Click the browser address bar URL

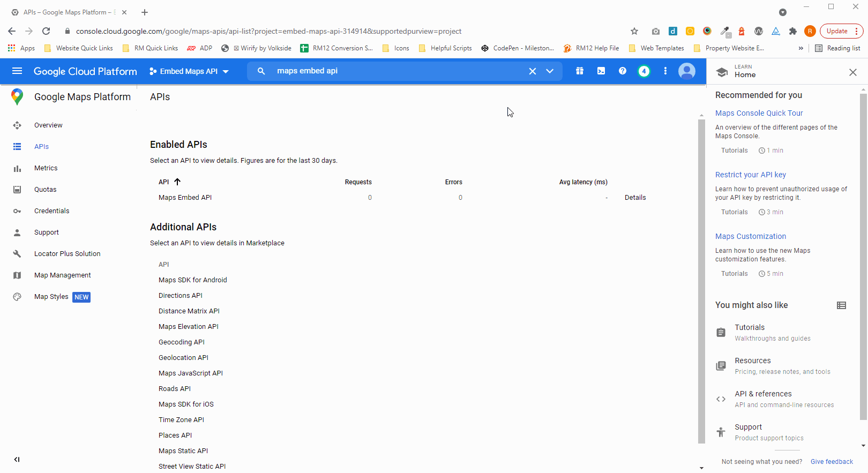click(x=268, y=31)
